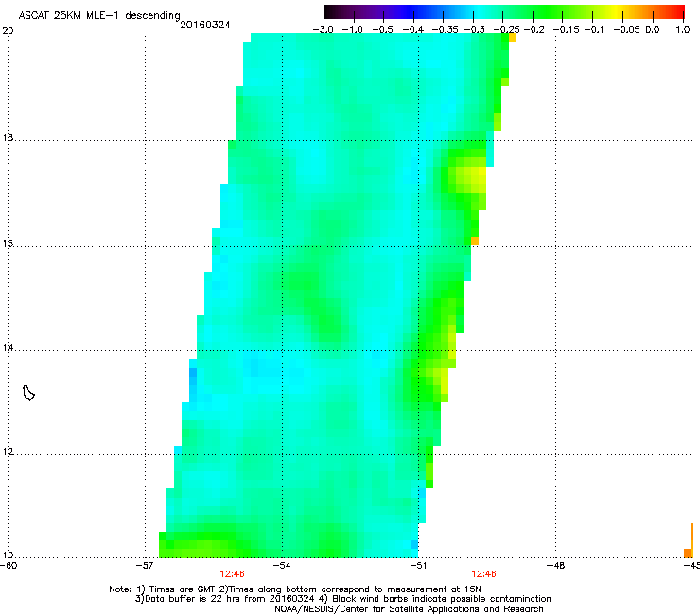Click the red 12:46 time between -57 and -54

point(232,574)
